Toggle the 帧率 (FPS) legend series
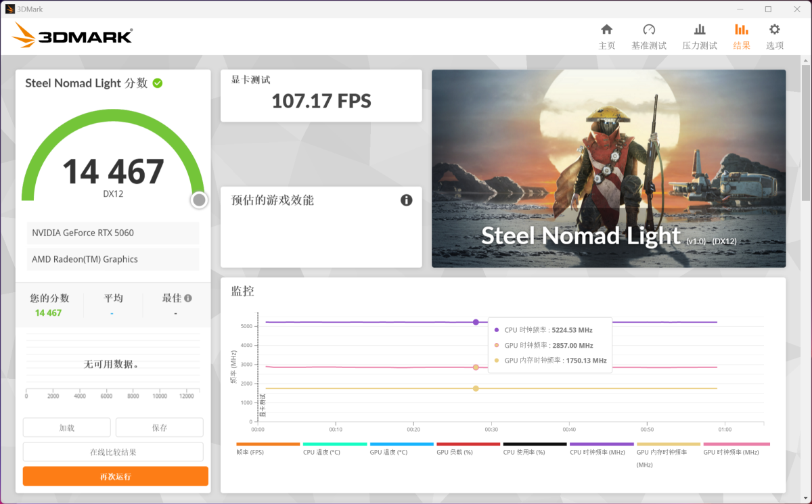 point(267,449)
